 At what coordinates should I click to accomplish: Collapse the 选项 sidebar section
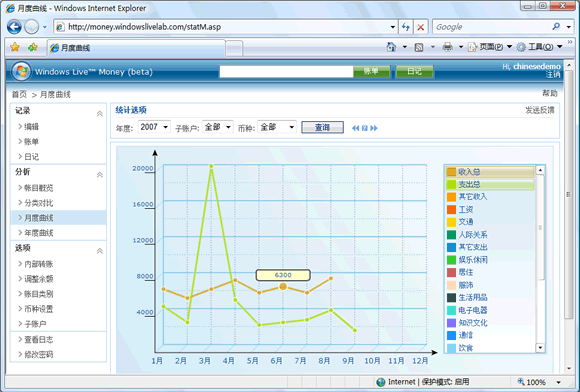[x=100, y=251]
